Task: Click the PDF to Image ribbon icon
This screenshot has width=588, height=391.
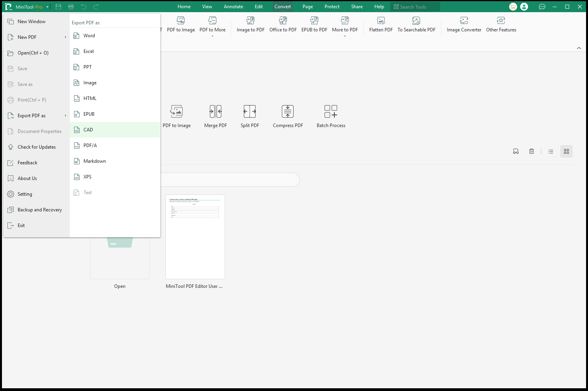Action: tap(181, 20)
